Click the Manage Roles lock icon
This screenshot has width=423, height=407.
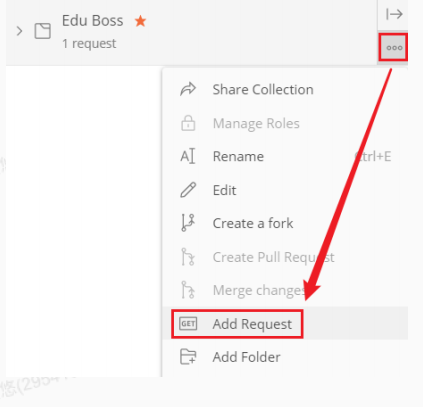[188, 123]
